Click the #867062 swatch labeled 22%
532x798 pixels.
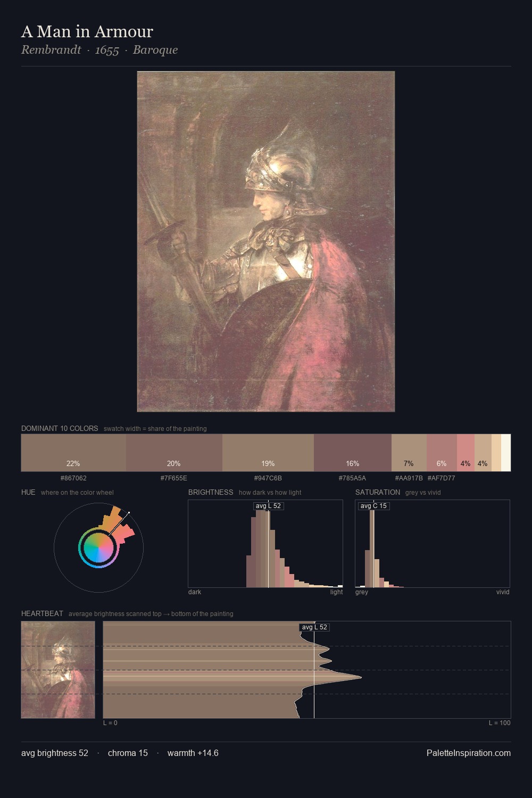[73, 453]
